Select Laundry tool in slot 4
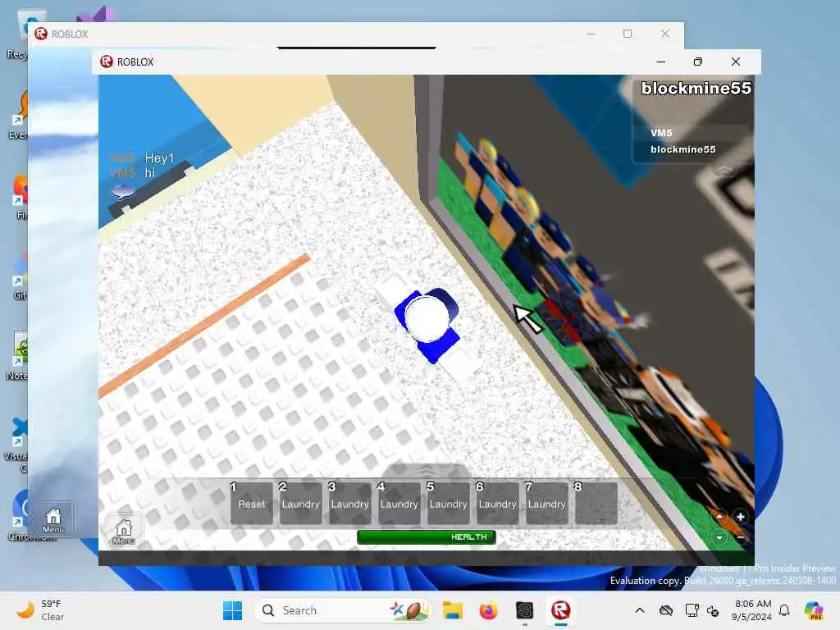840x630 pixels. [399, 504]
